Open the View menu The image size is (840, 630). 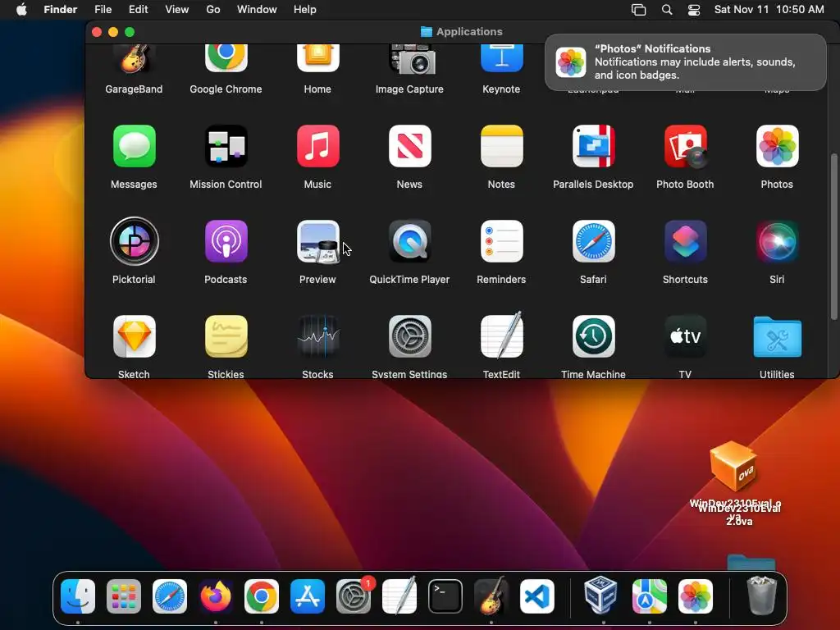tap(177, 10)
